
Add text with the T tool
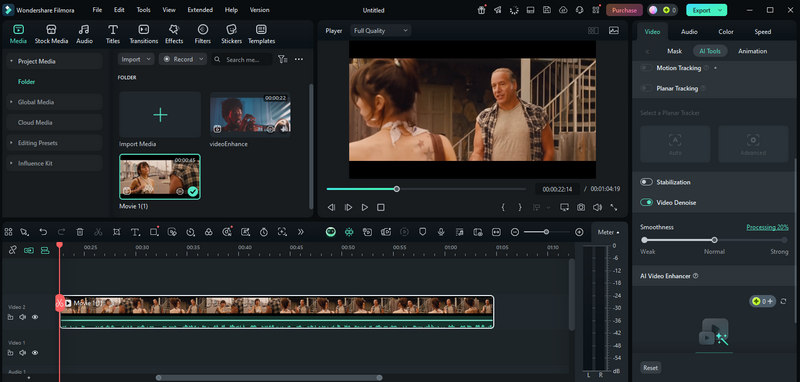[135, 232]
